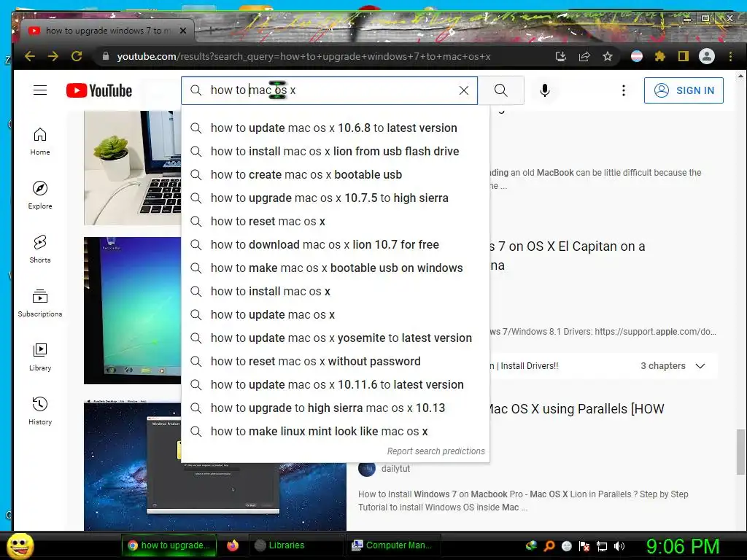This screenshot has height=560, width=747.
Task: Open the Chrome profile avatar icon
Action: [x=706, y=57]
